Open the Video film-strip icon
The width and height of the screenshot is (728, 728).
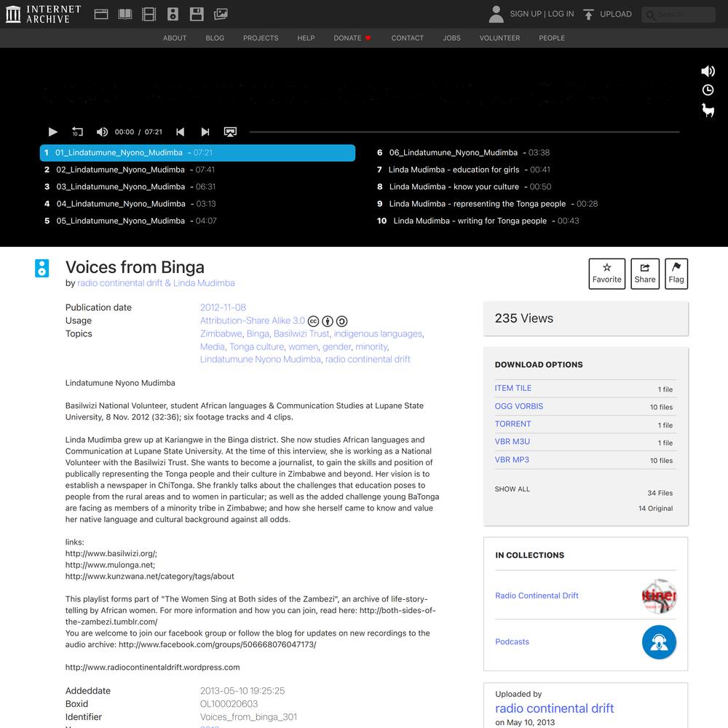pyautogui.click(x=149, y=14)
